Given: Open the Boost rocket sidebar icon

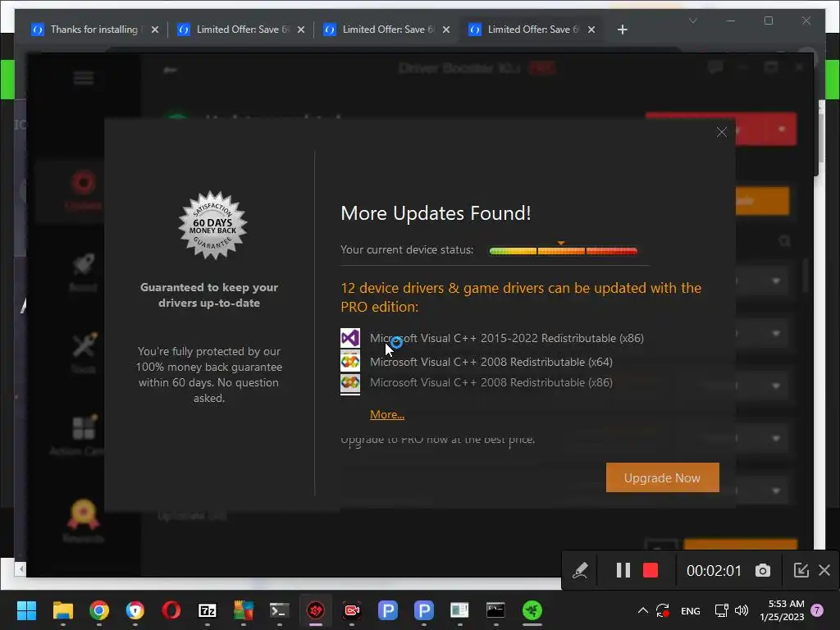Looking at the screenshot, I should pyautogui.click(x=83, y=272).
